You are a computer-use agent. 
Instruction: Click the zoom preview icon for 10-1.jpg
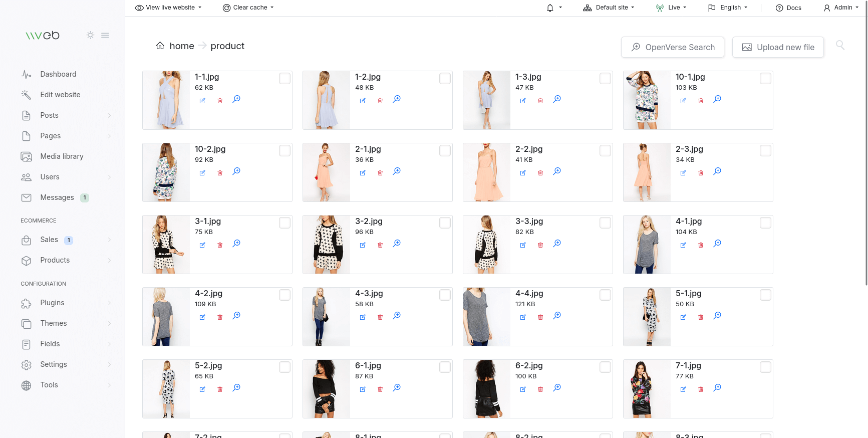717,99
